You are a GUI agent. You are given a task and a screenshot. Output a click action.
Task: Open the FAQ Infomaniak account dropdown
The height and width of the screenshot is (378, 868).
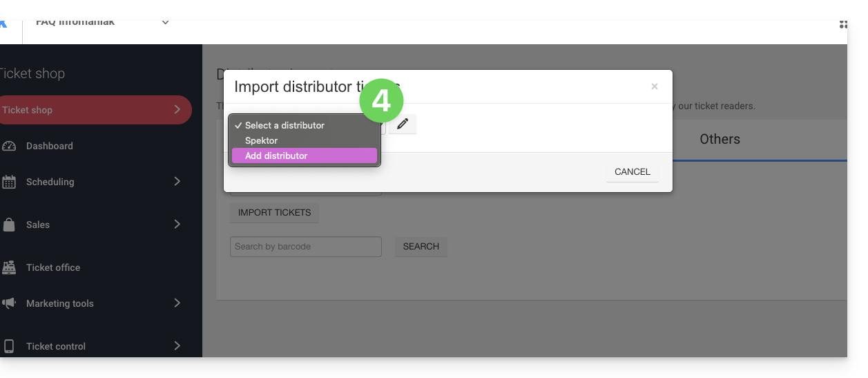[165, 23]
